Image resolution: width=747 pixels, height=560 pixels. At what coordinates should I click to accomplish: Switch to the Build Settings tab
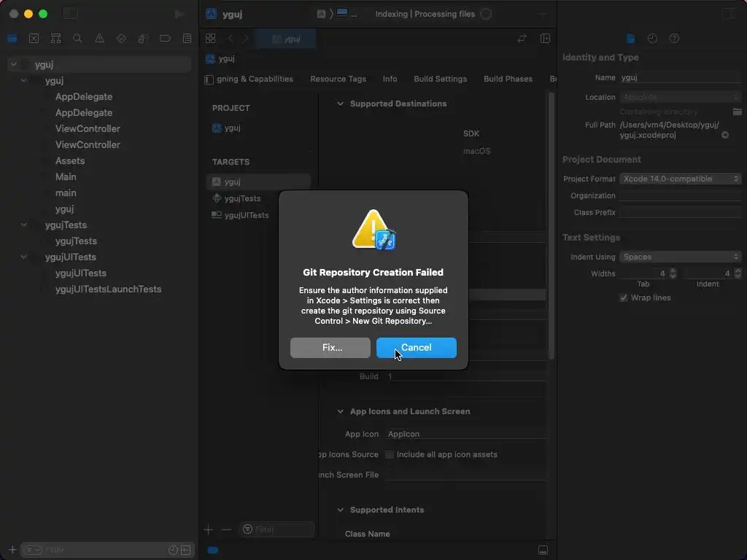[x=440, y=79]
